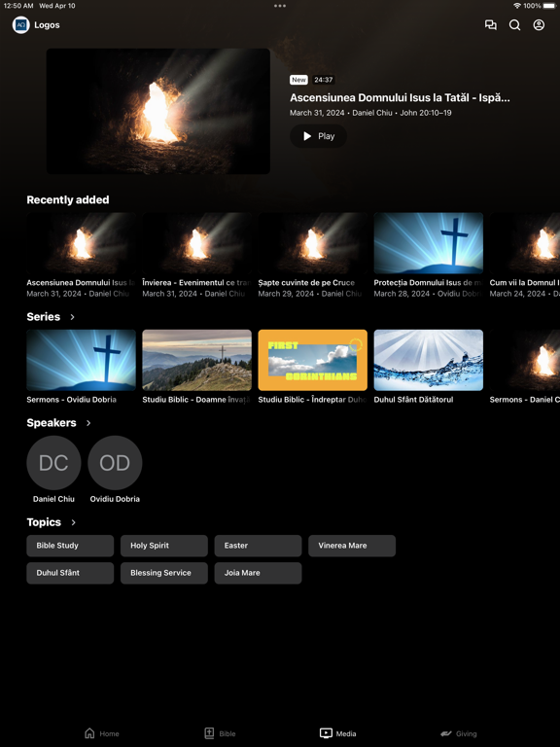Select speaker avatar OD Ovidiu Dobria

click(x=115, y=463)
